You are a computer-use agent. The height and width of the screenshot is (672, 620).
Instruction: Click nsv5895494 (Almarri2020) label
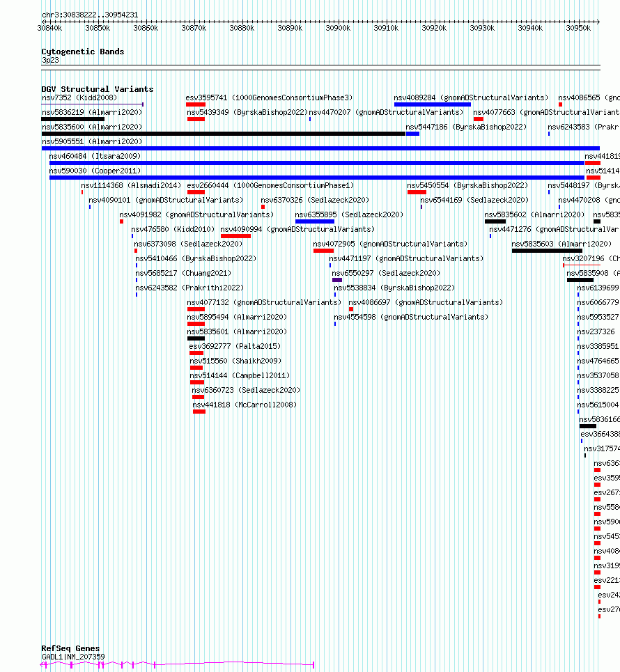(x=237, y=317)
